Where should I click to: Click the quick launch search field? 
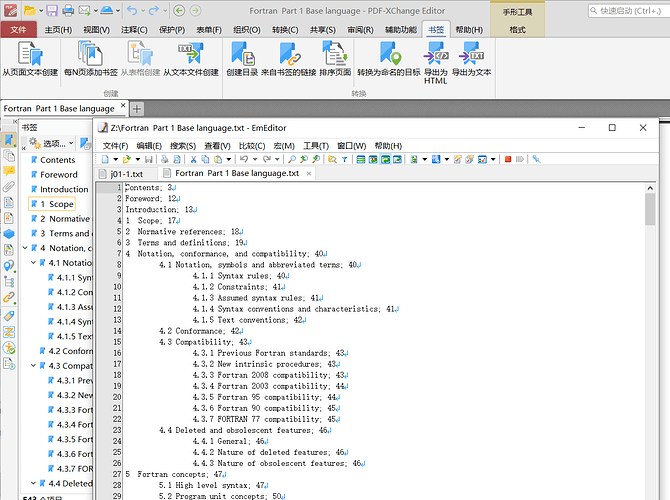click(x=628, y=11)
